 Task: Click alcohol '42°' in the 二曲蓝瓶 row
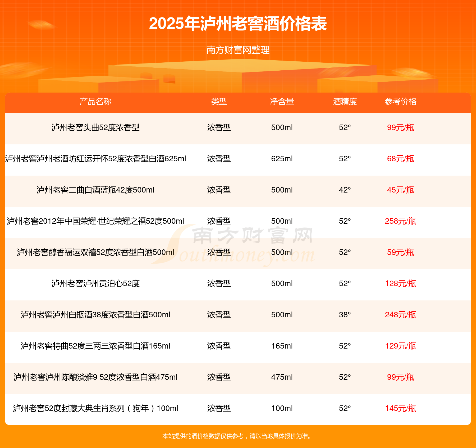click(345, 190)
